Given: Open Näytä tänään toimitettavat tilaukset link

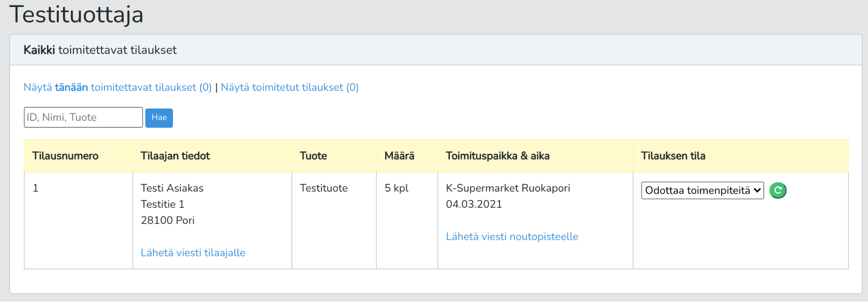Looking at the screenshot, I should [x=117, y=87].
